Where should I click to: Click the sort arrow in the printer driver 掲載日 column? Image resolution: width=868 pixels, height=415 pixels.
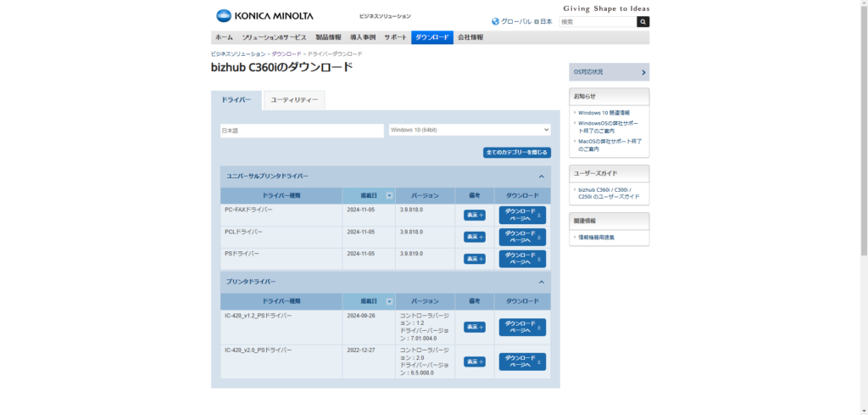(389, 301)
